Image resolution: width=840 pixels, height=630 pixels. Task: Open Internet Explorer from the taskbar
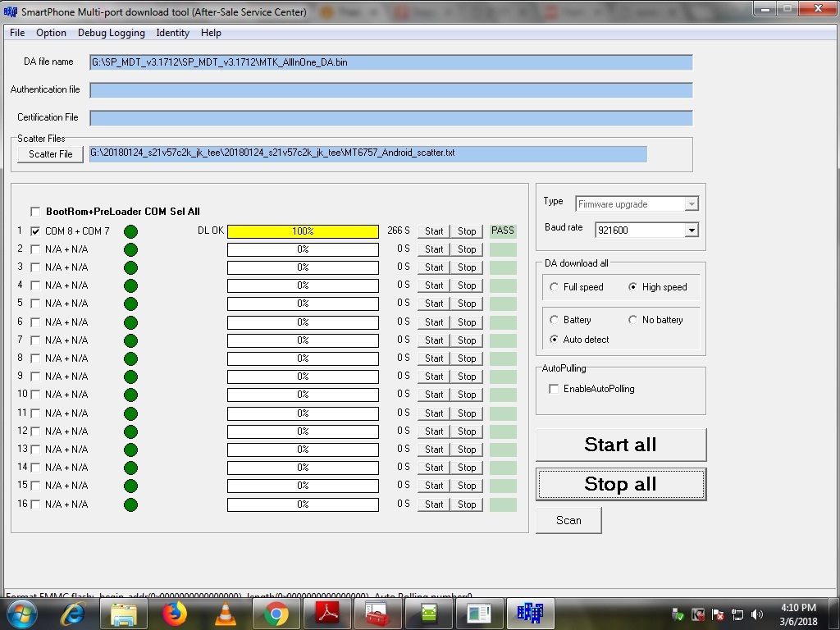(x=73, y=614)
